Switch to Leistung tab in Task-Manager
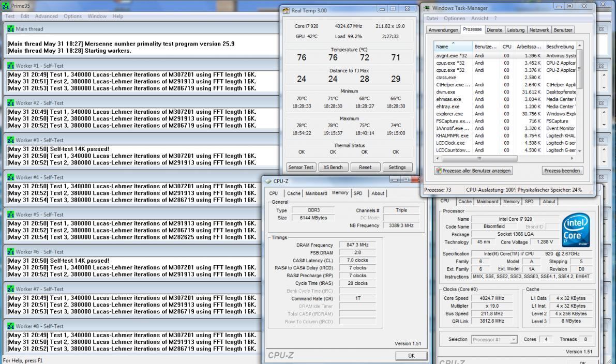616x364 pixels. click(516, 30)
